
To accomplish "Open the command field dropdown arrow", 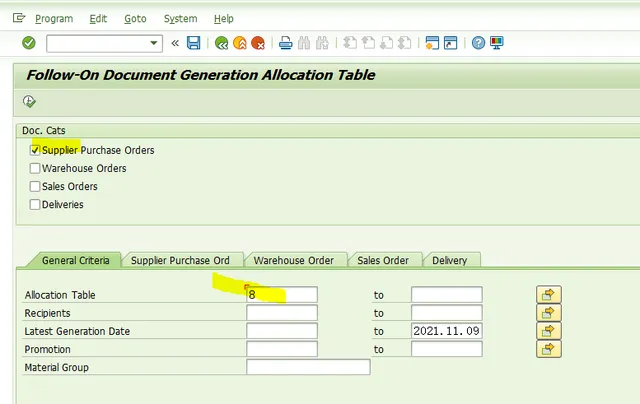I will [153, 43].
